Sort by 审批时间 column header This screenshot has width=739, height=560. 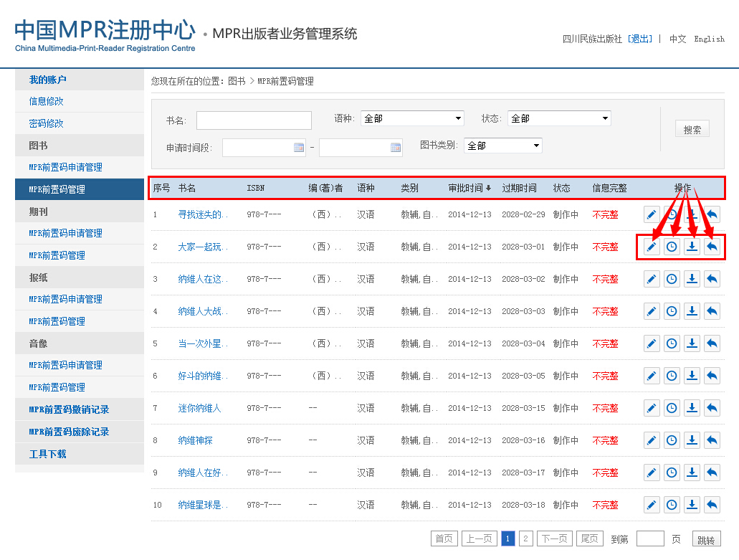pos(469,188)
